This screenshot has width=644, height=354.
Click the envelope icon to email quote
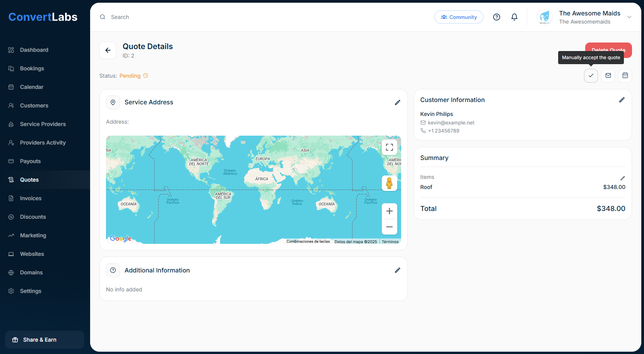pyautogui.click(x=608, y=76)
